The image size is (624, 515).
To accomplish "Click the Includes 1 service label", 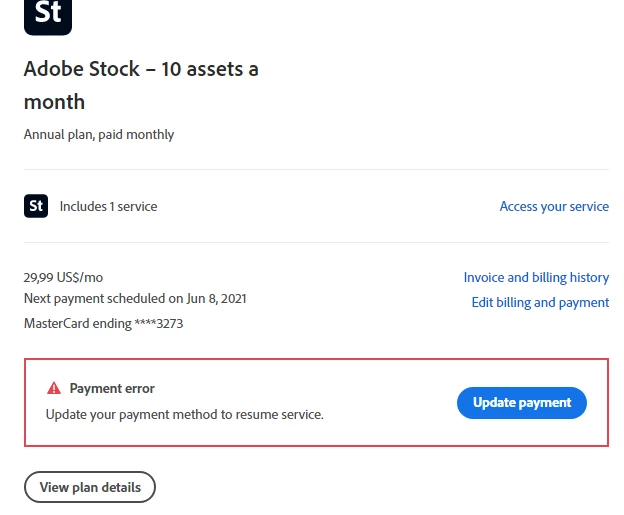I will (x=108, y=207).
